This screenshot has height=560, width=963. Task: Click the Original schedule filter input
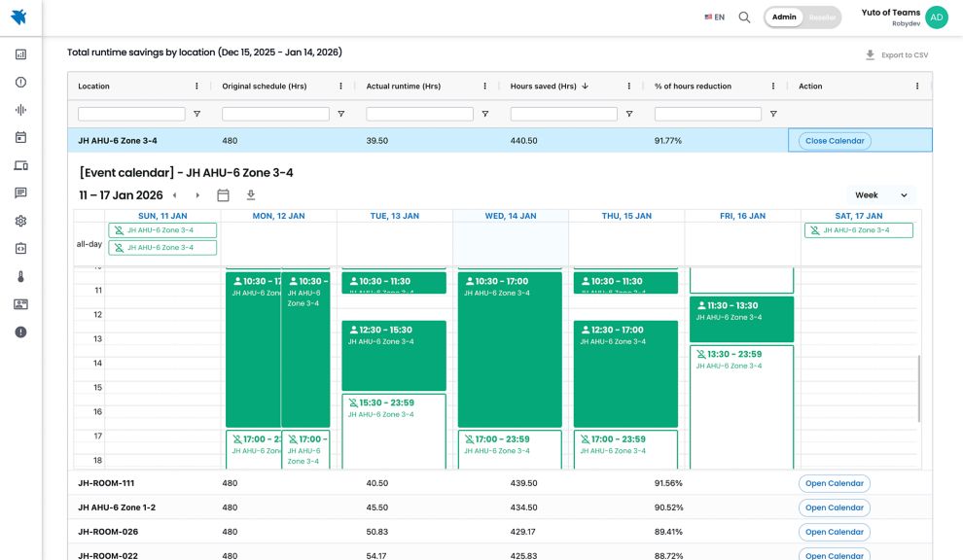(275, 114)
